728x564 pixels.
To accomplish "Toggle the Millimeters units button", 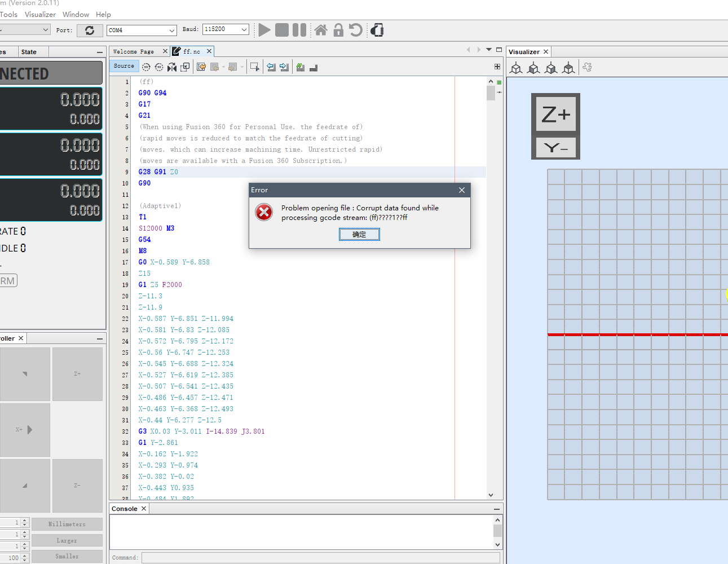I will tap(67, 525).
